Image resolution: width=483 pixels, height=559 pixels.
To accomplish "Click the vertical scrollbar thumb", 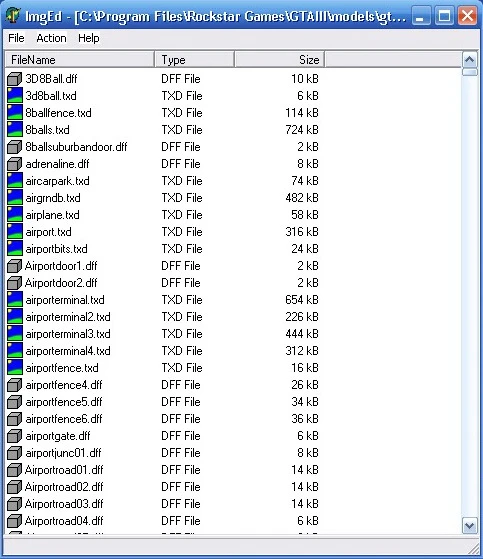I will 470,72.
